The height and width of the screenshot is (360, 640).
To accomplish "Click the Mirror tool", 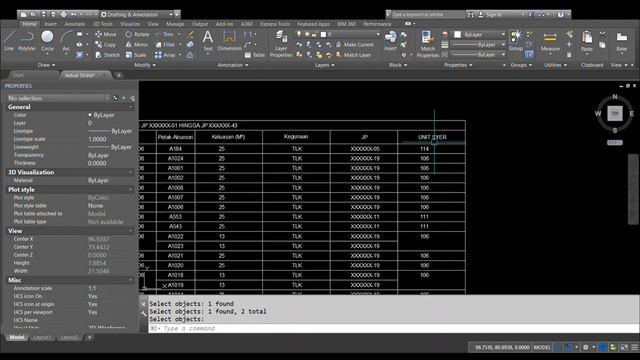I will coord(137,44).
